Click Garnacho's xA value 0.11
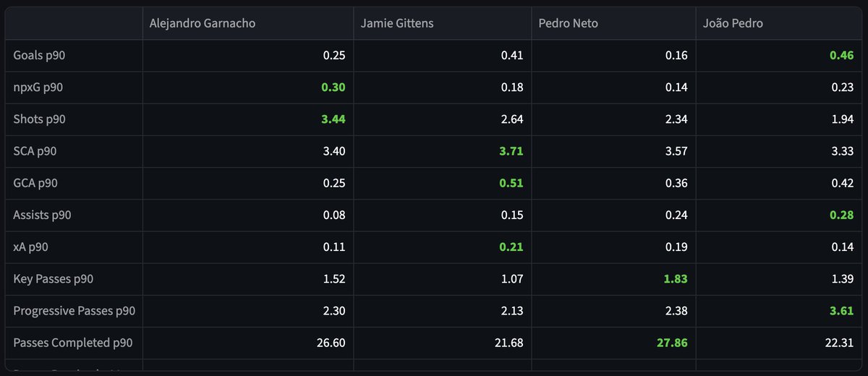868x376 pixels. pos(333,247)
